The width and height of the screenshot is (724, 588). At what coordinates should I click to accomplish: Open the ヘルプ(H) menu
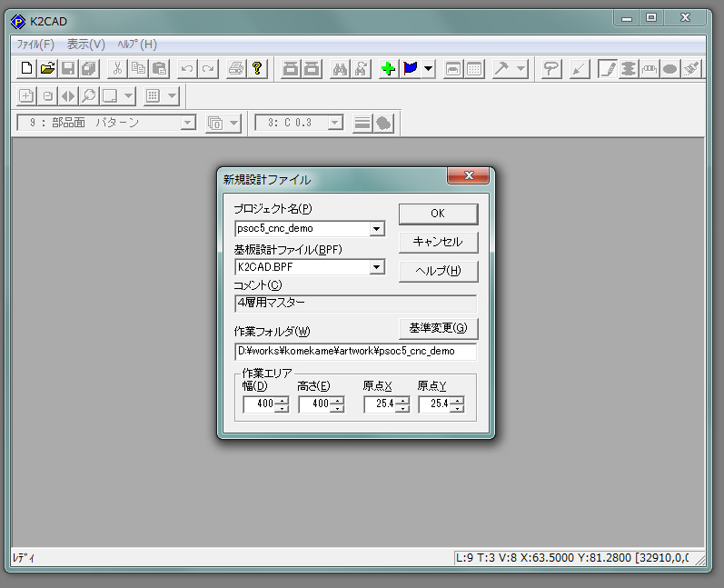[x=137, y=45]
